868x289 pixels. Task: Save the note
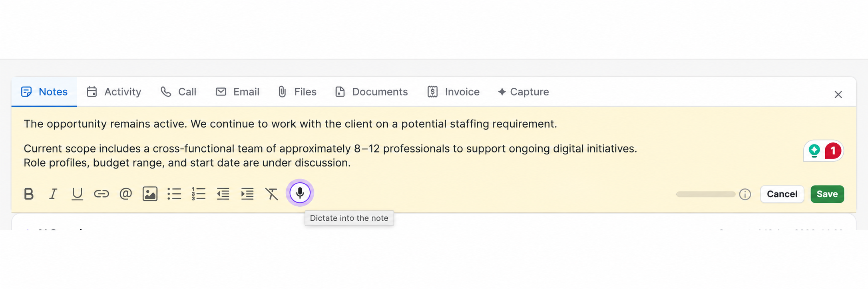(x=827, y=194)
